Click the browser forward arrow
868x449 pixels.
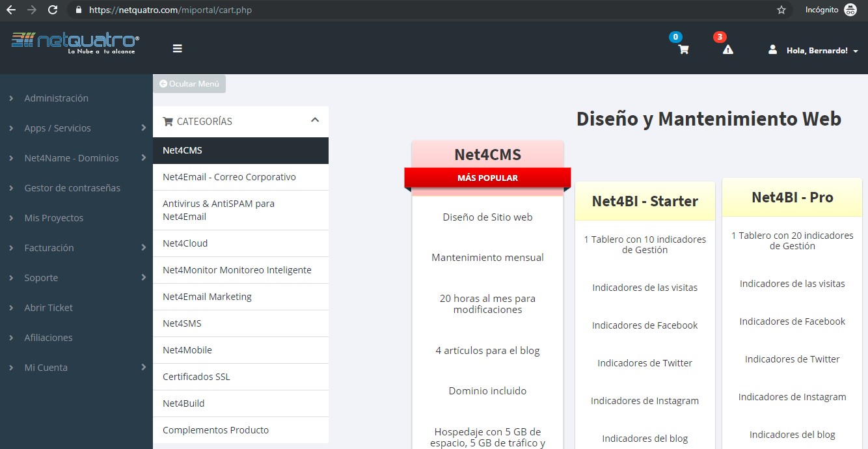[x=31, y=10]
